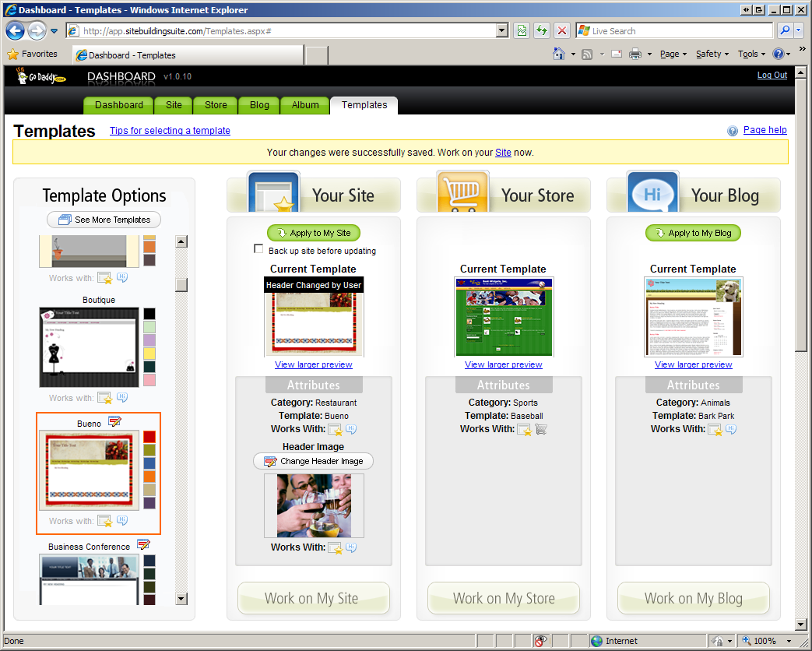Open the Print options dropdown arrow
Image resolution: width=812 pixels, height=651 pixels.
pos(649,54)
